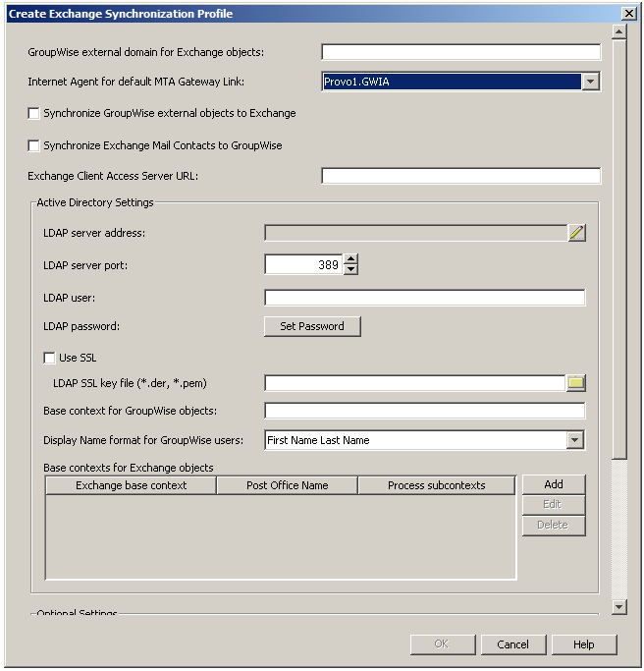Enable Synchronize GroupWise external objects to Exchange
This screenshot has width=644, height=671.
(34, 114)
